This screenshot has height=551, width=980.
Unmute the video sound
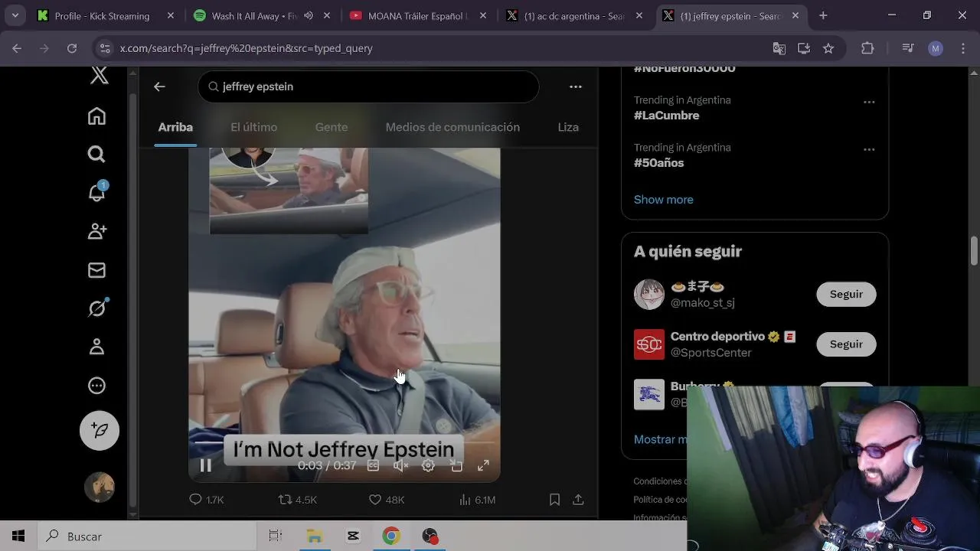click(400, 465)
